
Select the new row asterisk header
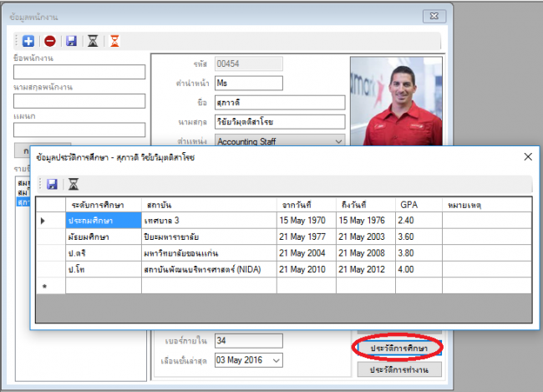[x=51, y=286]
